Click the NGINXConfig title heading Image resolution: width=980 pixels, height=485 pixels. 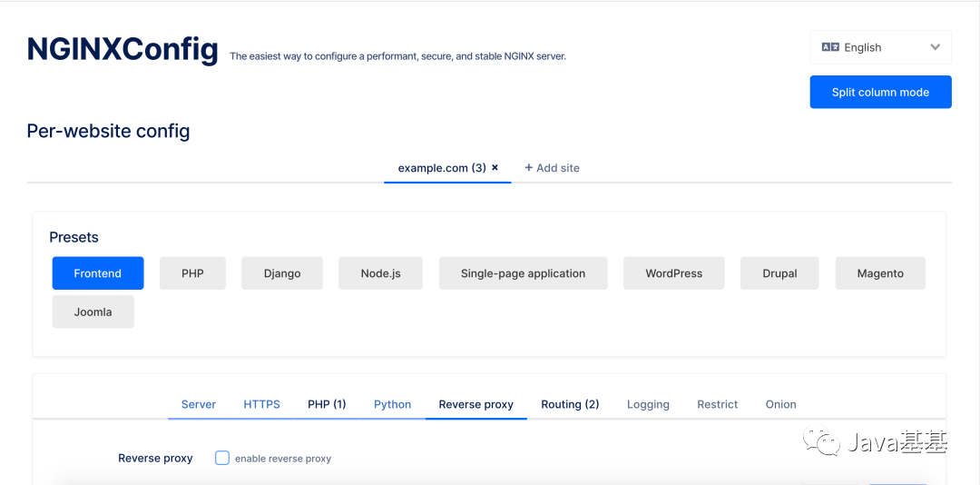coord(122,49)
